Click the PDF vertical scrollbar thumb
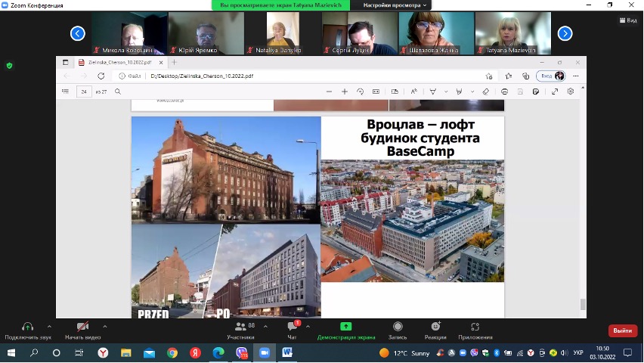Image resolution: width=644 pixels, height=363 pixels. tap(583, 304)
